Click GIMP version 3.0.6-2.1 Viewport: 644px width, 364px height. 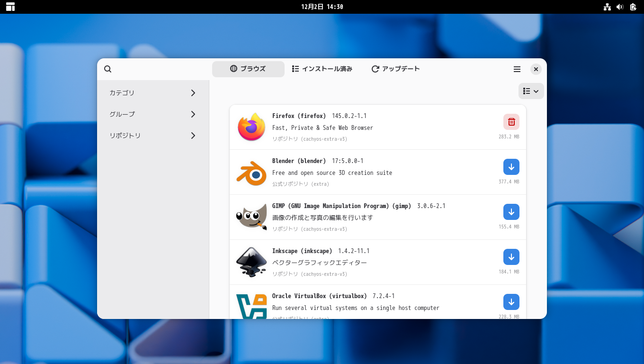click(x=431, y=206)
